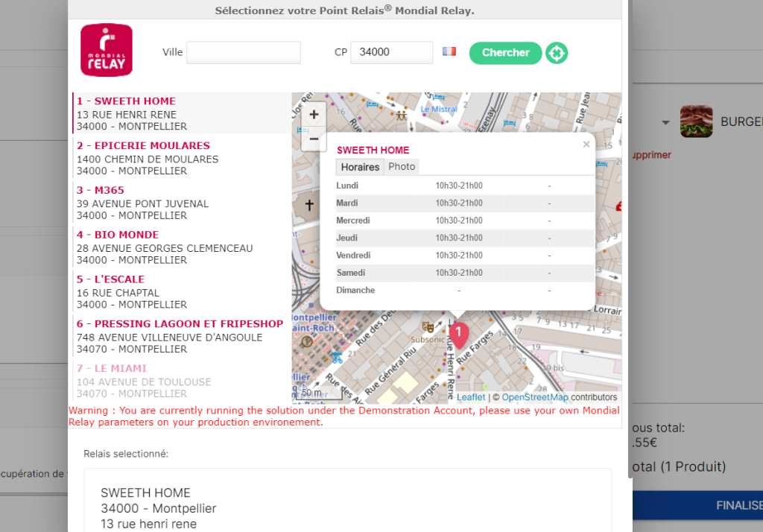Click the French flag country selector

pos(449,51)
